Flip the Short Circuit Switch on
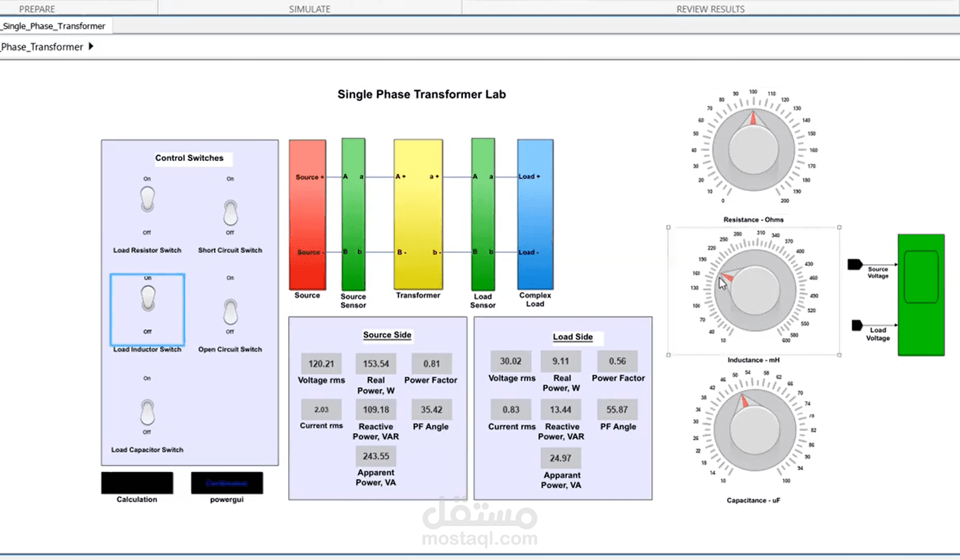960x560 pixels. click(230, 213)
